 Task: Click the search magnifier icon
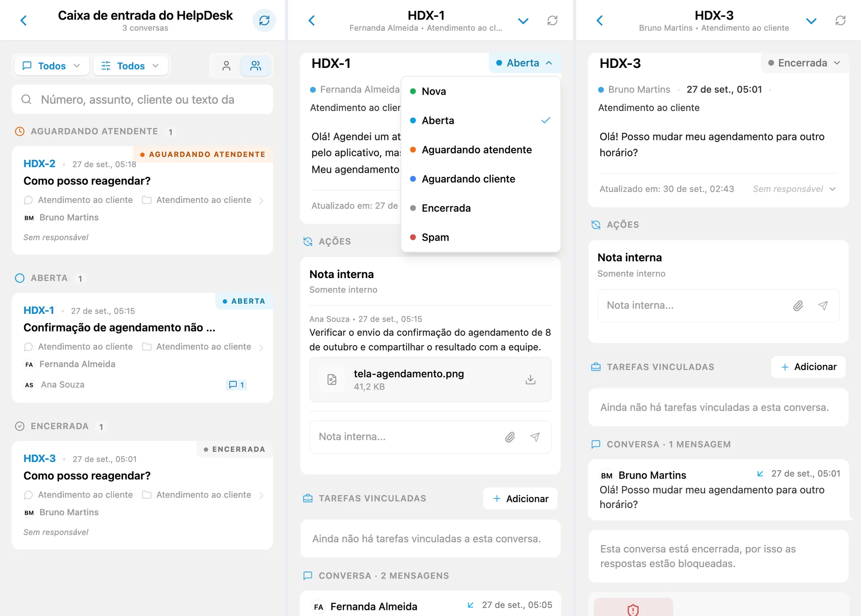point(26,99)
